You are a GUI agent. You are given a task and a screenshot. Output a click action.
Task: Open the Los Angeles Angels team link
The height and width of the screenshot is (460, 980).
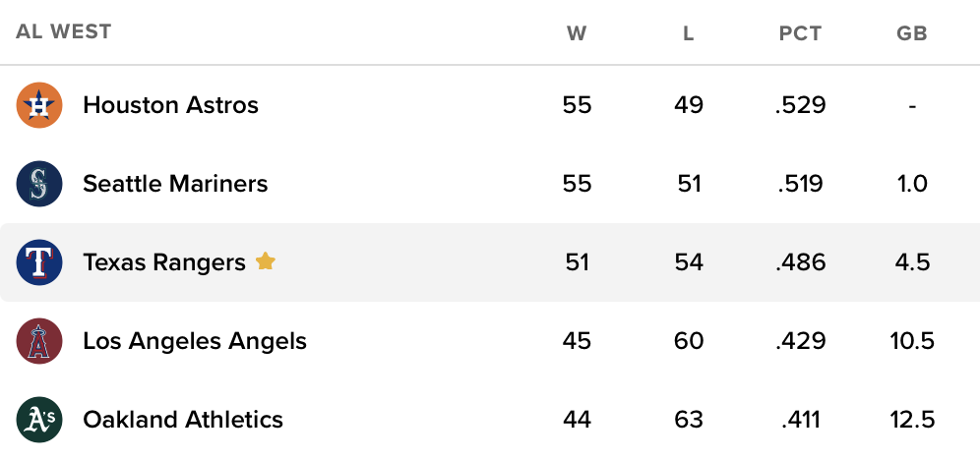click(x=195, y=341)
